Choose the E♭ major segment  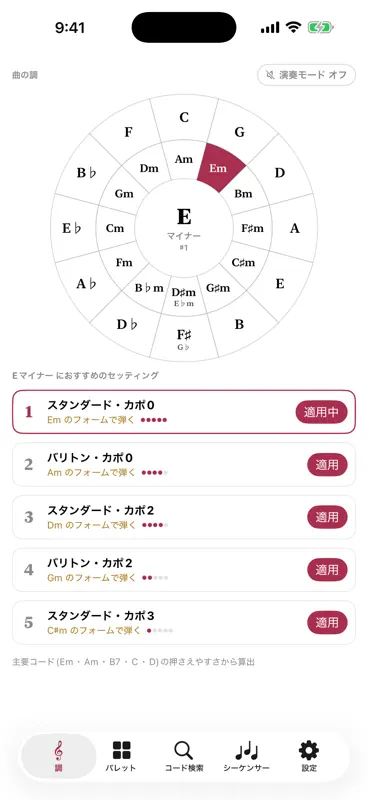72,228
